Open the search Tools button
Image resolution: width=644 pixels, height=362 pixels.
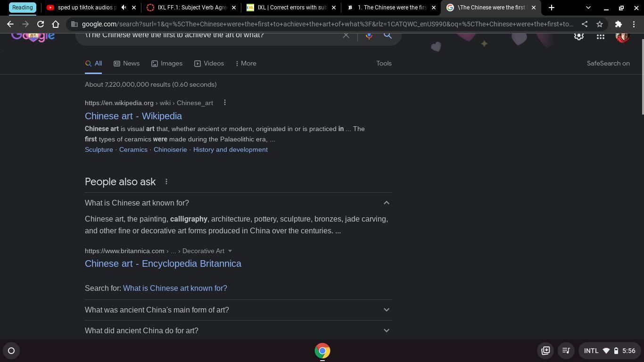click(384, 63)
